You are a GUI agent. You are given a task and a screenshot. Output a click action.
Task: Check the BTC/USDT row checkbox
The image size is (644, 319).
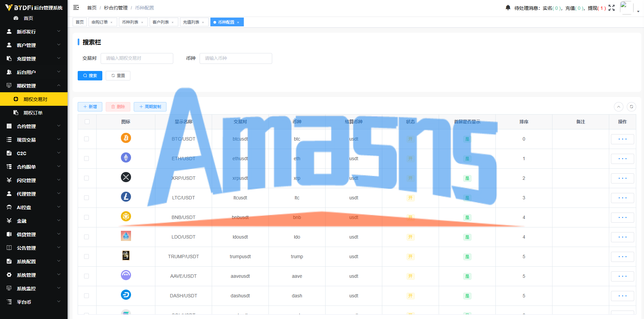86,139
